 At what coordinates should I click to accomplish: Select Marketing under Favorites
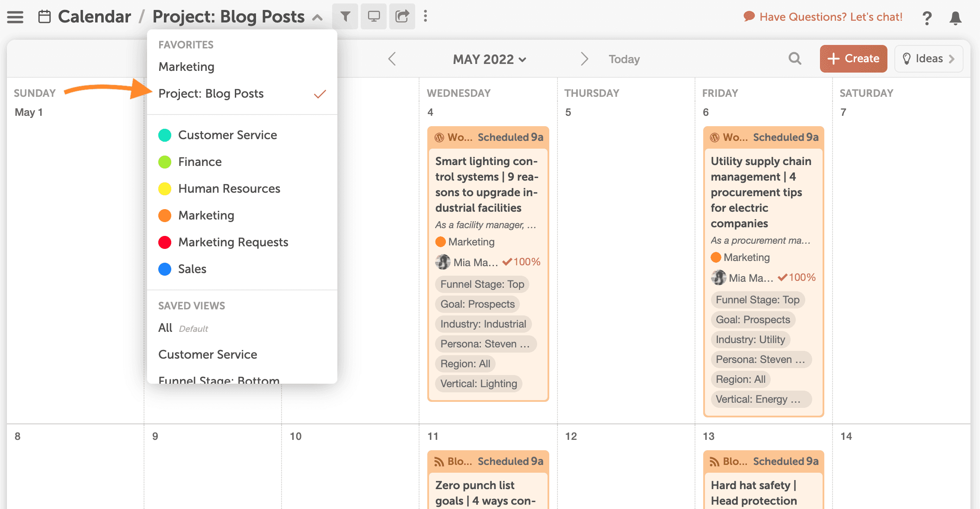pos(186,67)
